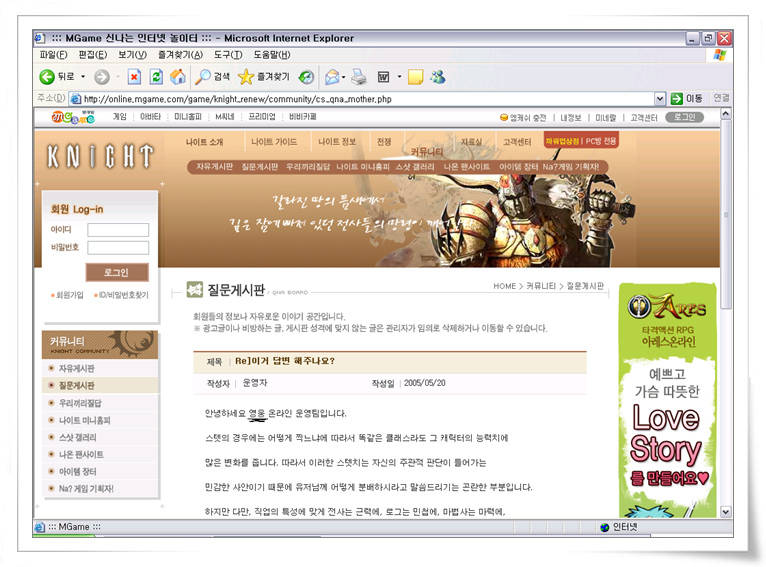This screenshot has width=766, height=567.
Task: Select the 전쟁 navigation tab
Action: point(384,142)
